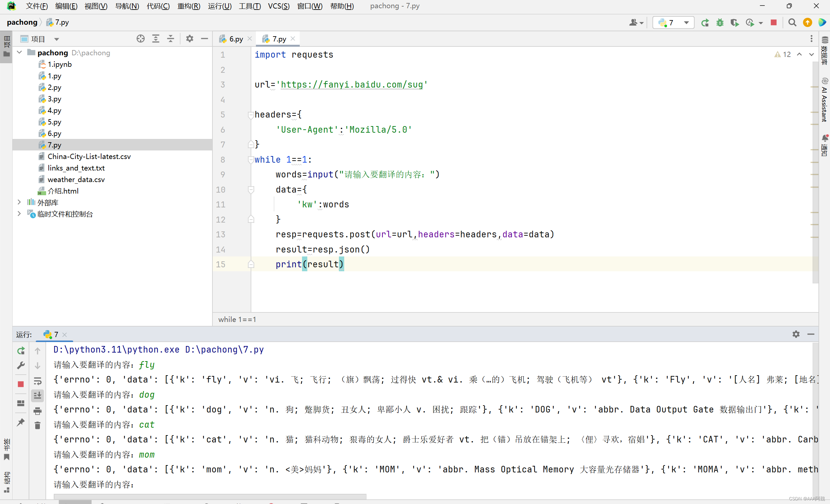Click the 12 warnings indicator
Viewport: 830px width, 504px height.
click(783, 54)
